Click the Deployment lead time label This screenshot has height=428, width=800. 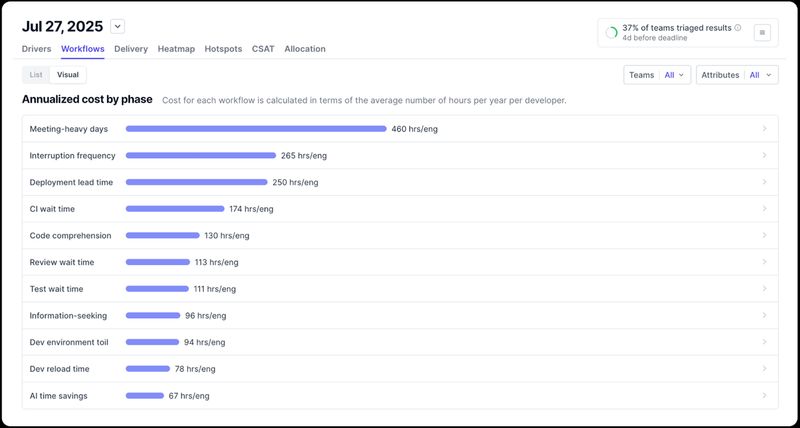click(x=71, y=182)
